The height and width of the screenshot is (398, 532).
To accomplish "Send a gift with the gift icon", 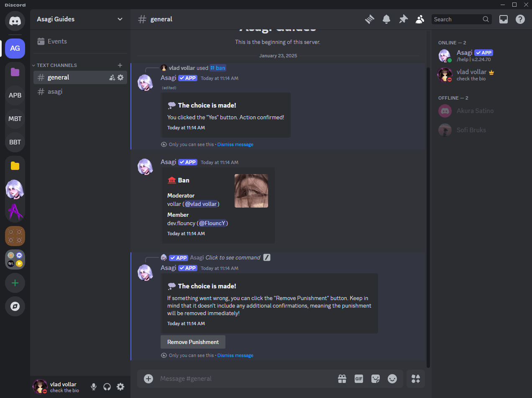I will (x=342, y=379).
